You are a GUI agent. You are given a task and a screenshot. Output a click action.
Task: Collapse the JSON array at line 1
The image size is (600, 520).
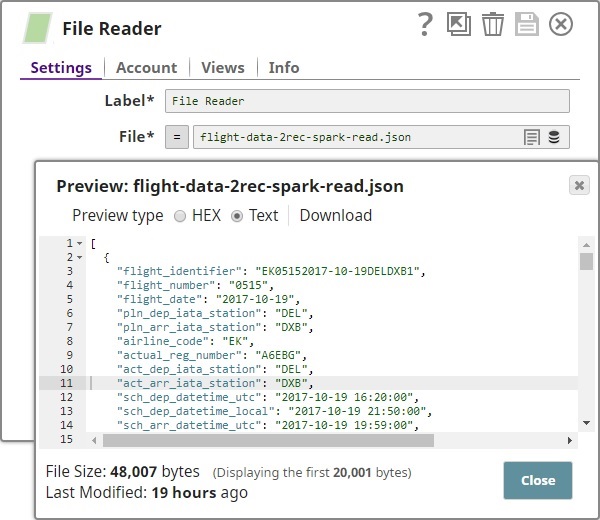pos(80,244)
